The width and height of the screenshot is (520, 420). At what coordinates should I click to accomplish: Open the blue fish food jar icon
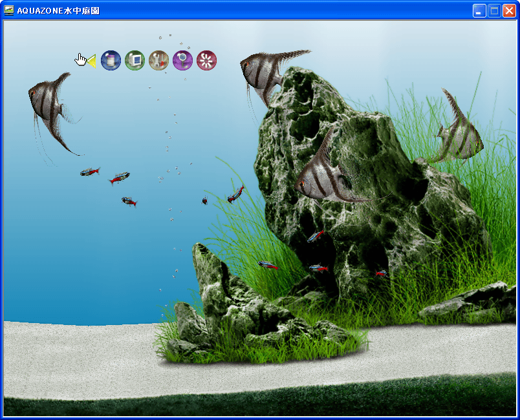click(x=111, y=61)
